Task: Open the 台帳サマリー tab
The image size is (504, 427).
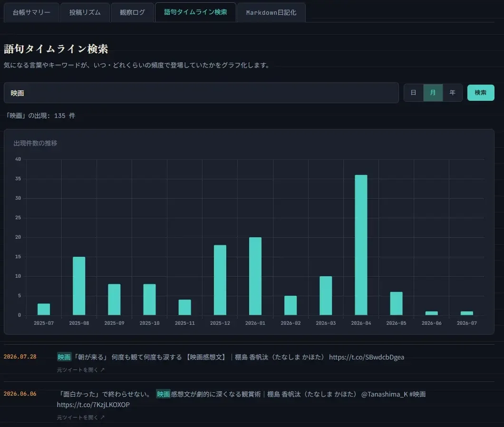Action: [31, 12]
